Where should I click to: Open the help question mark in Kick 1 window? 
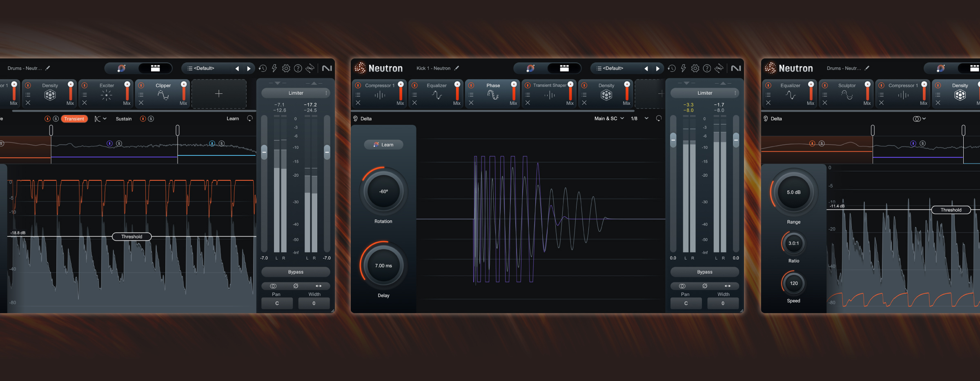[707, 68]
